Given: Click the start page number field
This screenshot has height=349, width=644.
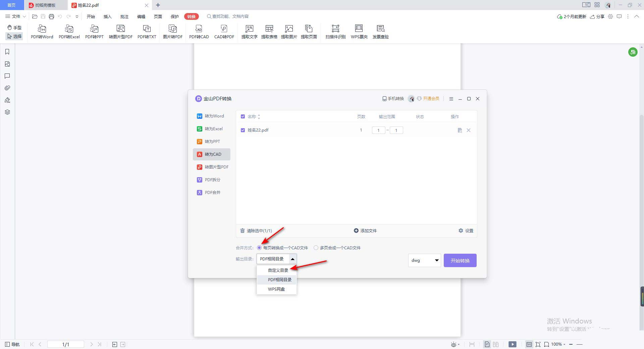Looking at the screenshot, I should 378,130.
